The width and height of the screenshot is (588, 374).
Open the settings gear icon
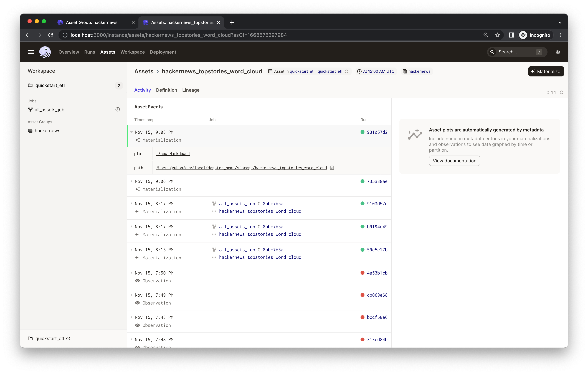coord(557,52)
